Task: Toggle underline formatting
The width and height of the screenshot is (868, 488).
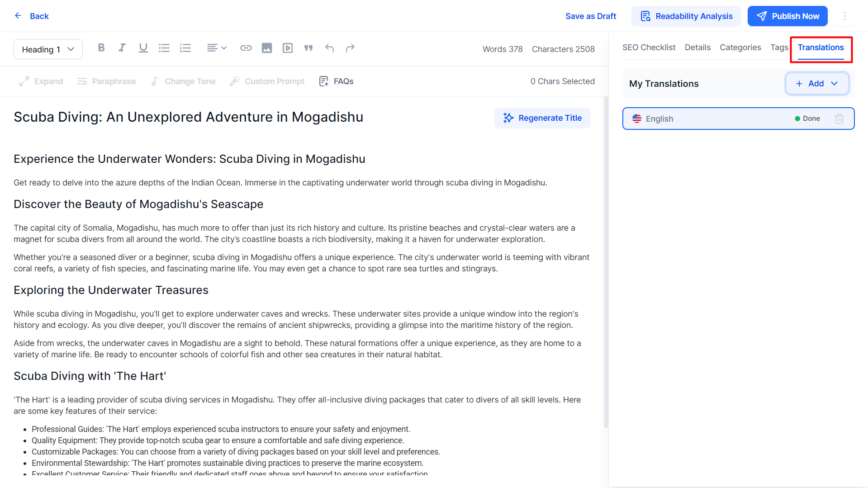Action: click(143, 48)
